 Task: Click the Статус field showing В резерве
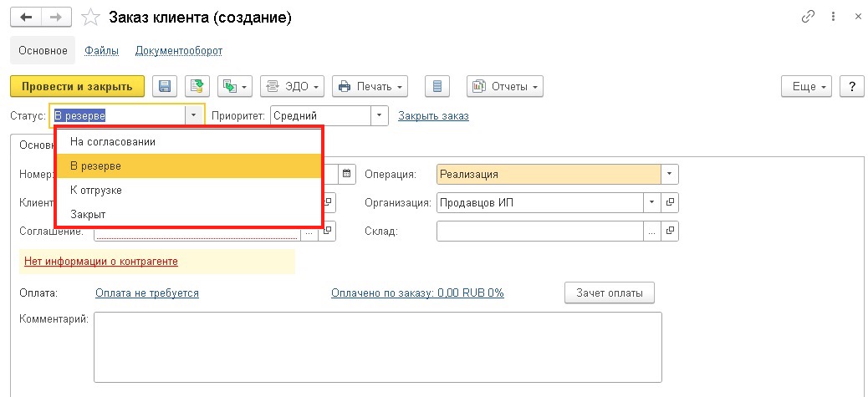pos(118,116)
